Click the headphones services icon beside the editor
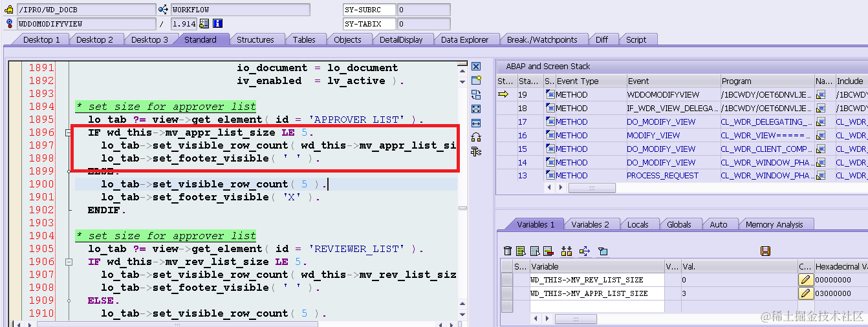Viewport: 868px width, 327px height. click(476, 137)
